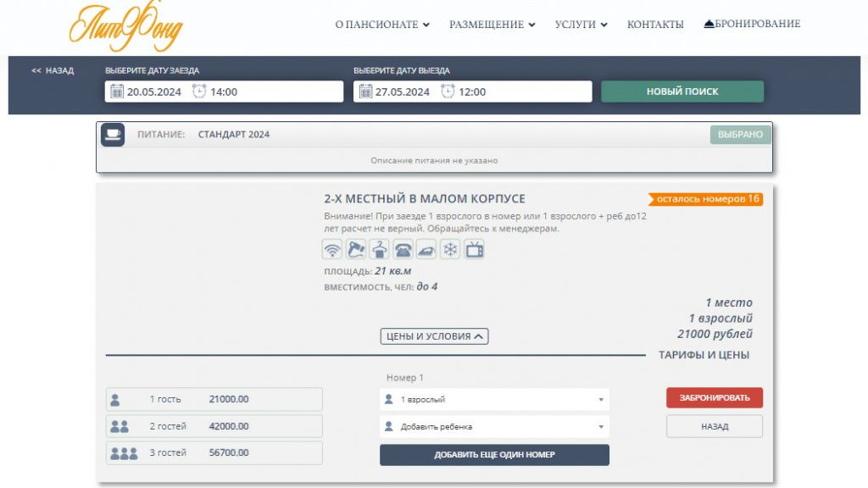
Task: Click the telephone amenity icon
Action: [x=403, y=249]
